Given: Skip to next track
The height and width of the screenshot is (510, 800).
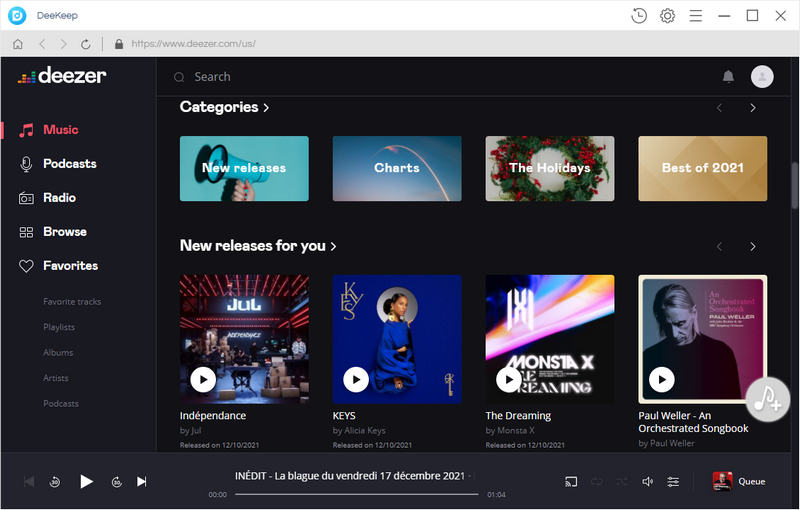Looking at the screenshot, I should pyautogui.click(x=142, y=481).
